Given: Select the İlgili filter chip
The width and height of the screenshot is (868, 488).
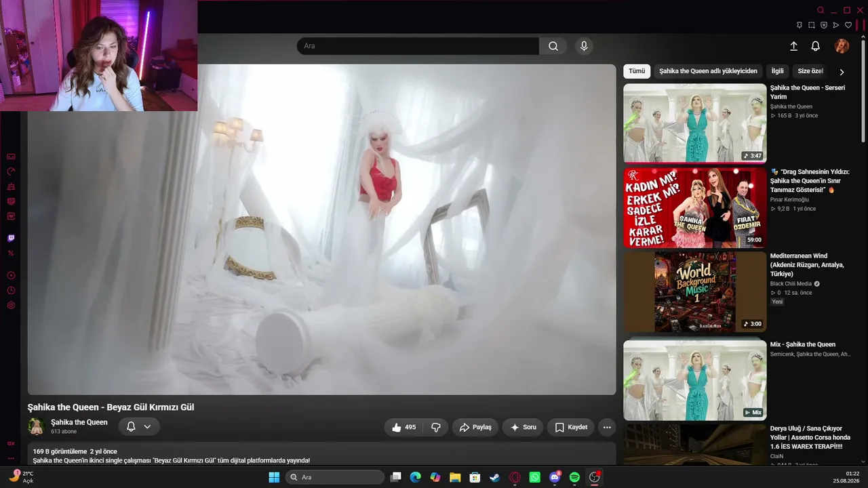Looking at the screenshot, I should (x=777, y=71).
